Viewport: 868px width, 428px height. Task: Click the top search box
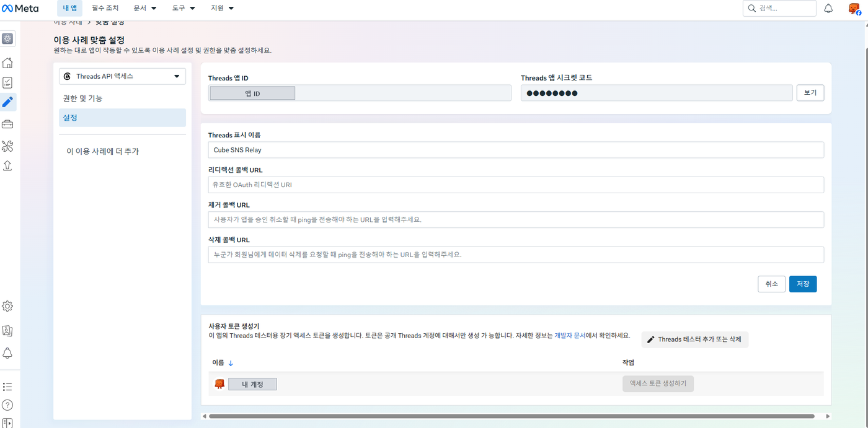tap(779, 9)
